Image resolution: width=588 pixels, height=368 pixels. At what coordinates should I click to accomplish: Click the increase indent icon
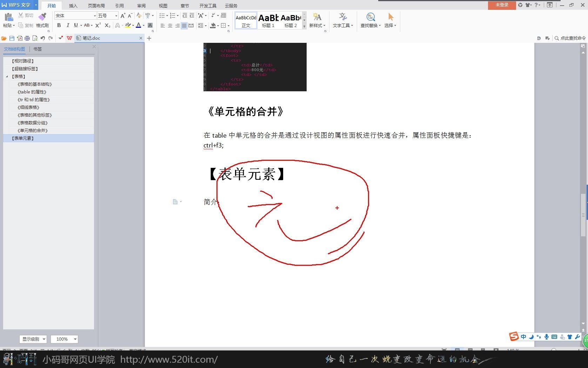192,15
